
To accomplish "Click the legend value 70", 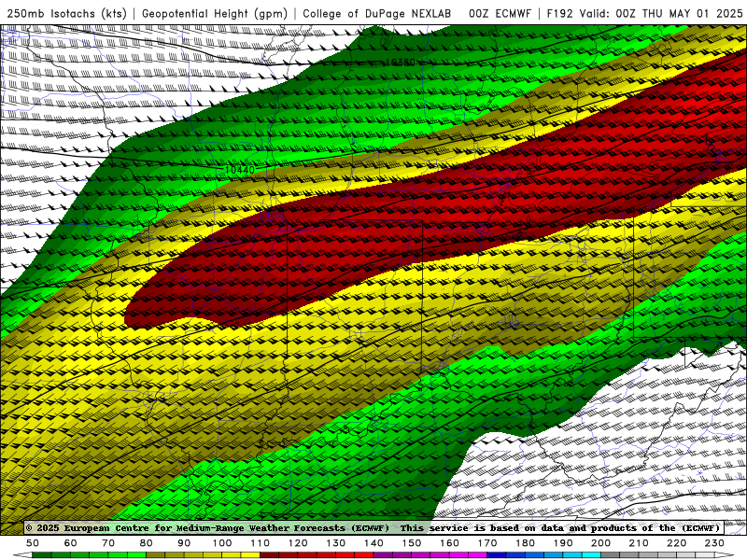I will point(108,543).
